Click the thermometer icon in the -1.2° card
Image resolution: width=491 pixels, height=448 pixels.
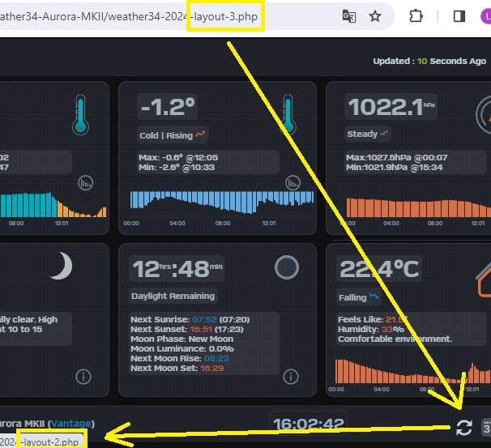click(288, 114)
